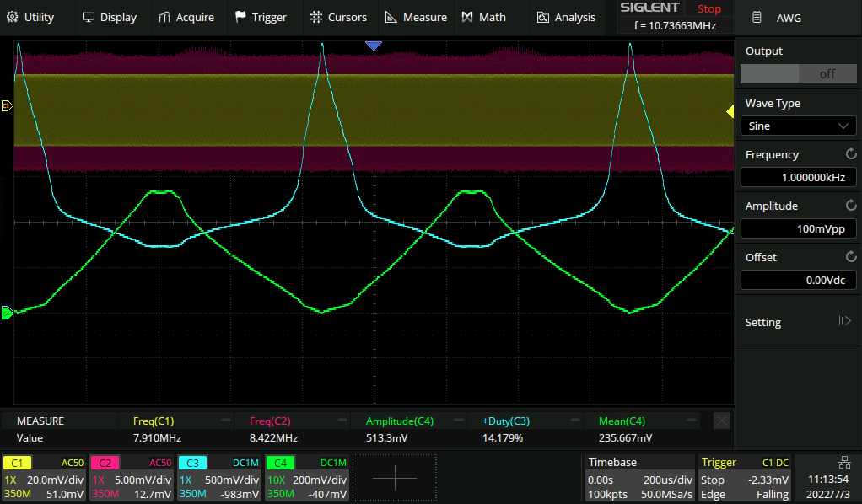862x504 pixels.
Task: Reset the AWG Frequency value icon
Action: point(850,154)
